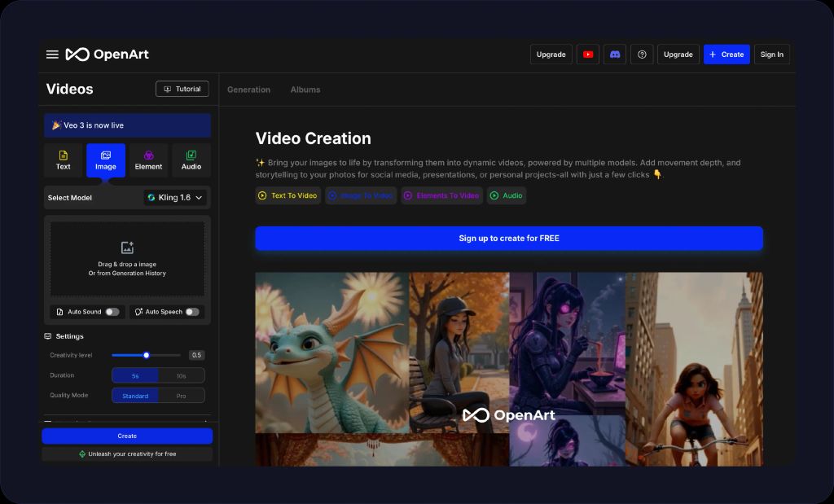Click the drag and drop image upload area

(127, 259)
